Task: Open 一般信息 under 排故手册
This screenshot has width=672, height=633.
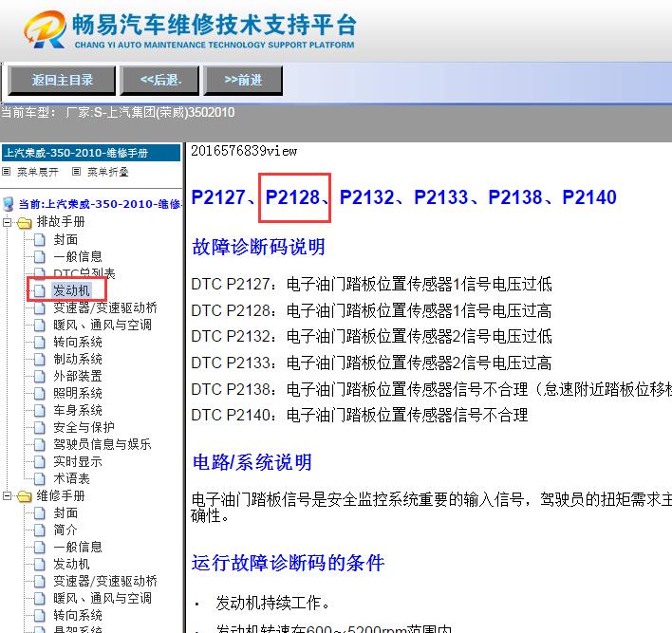Action: tap(78, 257)
